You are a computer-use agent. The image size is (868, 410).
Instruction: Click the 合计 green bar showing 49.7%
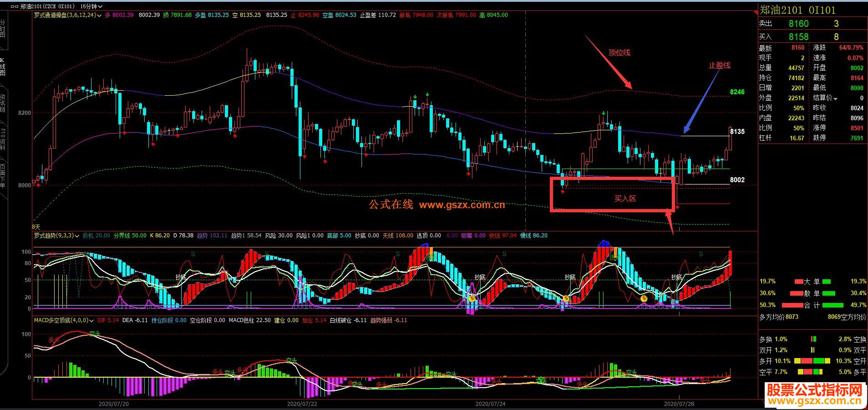click(832, 305)
